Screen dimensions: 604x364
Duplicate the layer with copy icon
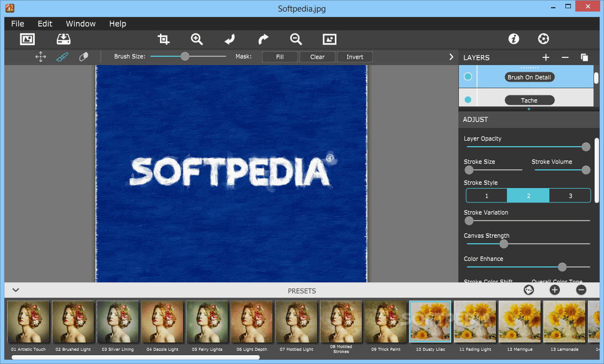tap(584, 57)
